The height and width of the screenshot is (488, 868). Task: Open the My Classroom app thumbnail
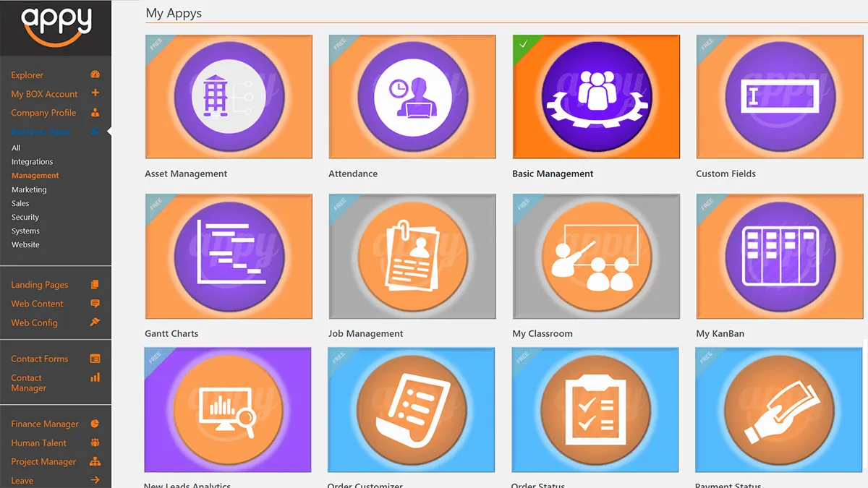(x=596, y=257)
